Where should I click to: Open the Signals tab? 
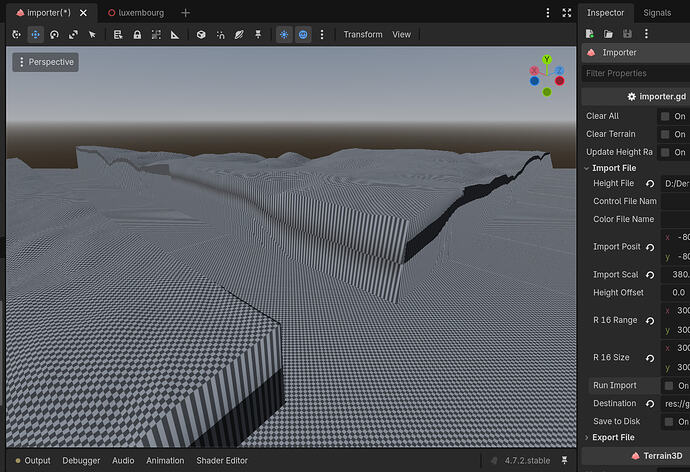[657, 13]
